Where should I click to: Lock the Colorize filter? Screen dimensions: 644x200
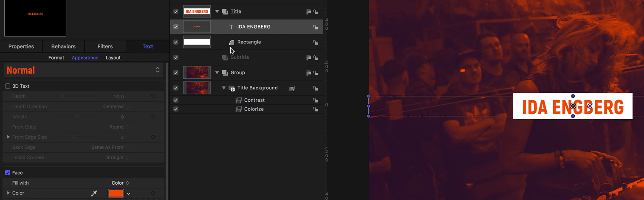click(x=316, y=109)
